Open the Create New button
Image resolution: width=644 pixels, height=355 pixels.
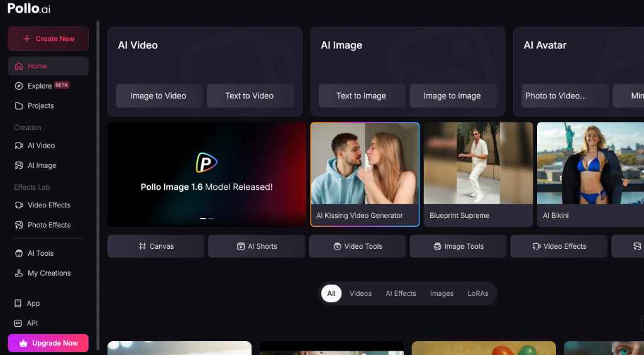48,38
